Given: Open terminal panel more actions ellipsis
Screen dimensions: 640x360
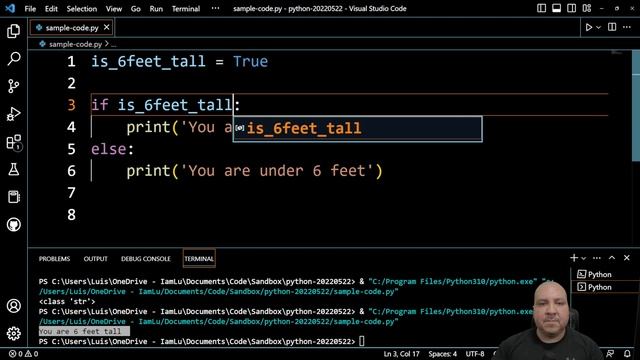Looking at the screenshot, I should pos(597,258).
